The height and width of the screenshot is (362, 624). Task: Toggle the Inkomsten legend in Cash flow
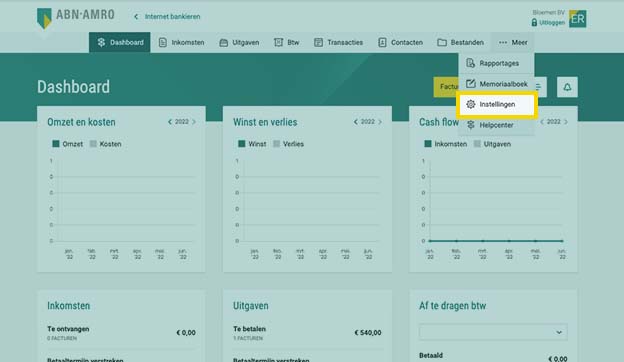446,144
